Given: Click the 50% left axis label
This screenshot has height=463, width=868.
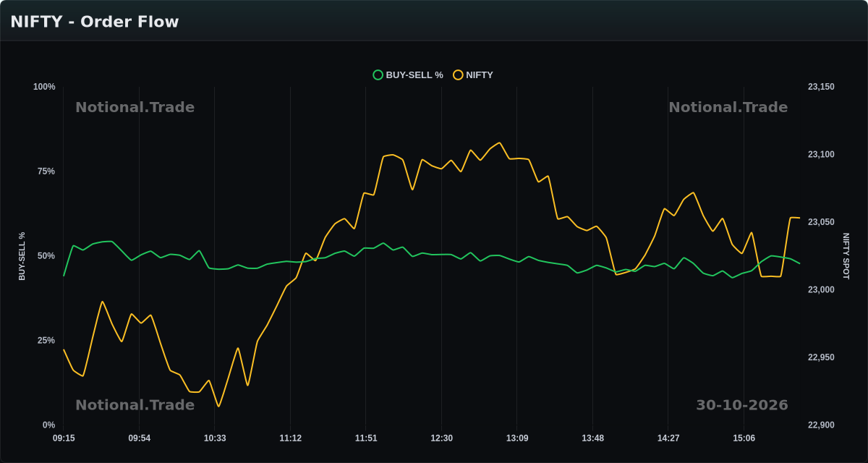Looking at the screenshot, I should tap(46, 256).
